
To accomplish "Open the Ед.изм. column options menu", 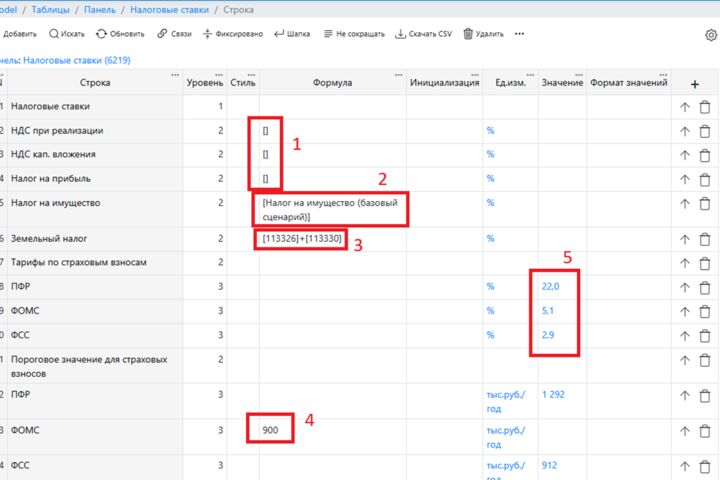I will pos(530,75).
